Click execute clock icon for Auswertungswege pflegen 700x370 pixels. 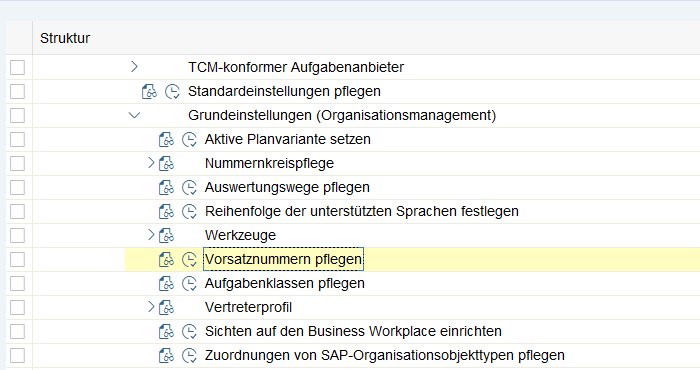coord(189,188)
